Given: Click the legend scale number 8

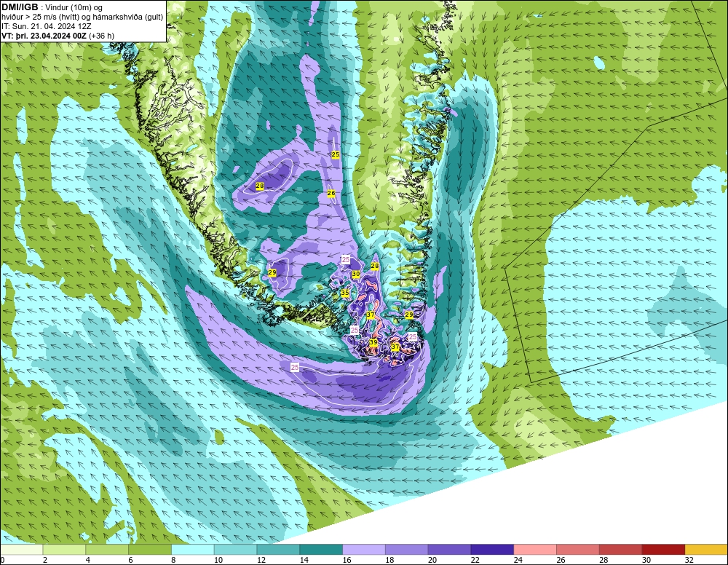Looking at the screenshot, I should click(x=173, y=560).
